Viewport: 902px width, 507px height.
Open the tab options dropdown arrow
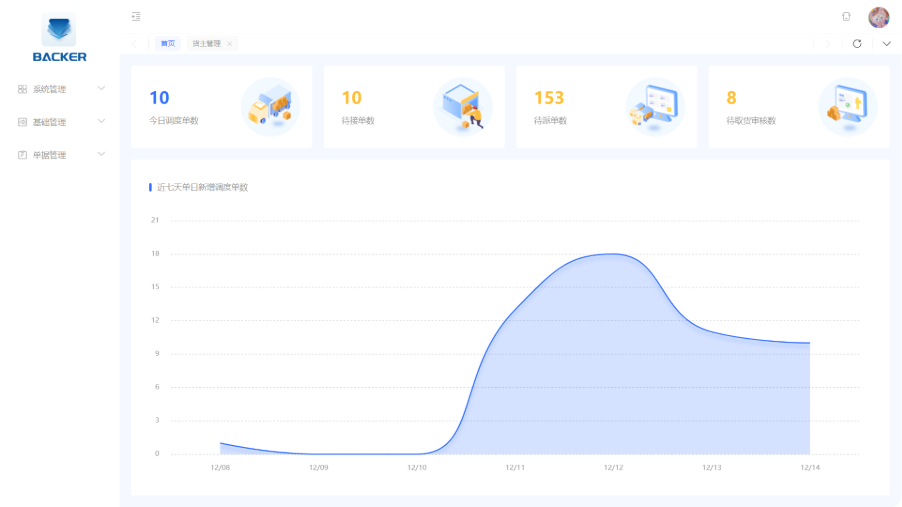(x=886, y=44)
